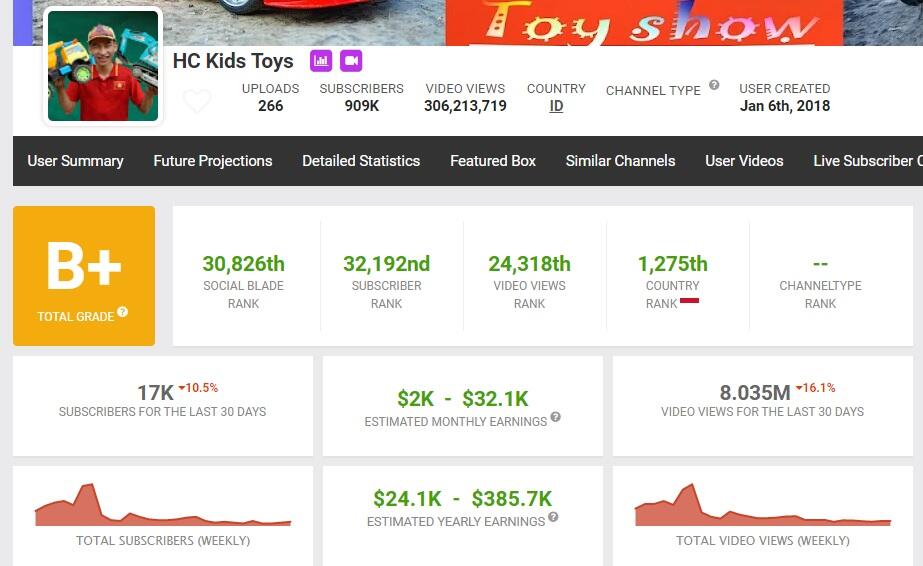This screenshot has height=566, width=923.
Task: Click the Estimated Yearly Earnings help icon
Action: [x=553, y=517]
